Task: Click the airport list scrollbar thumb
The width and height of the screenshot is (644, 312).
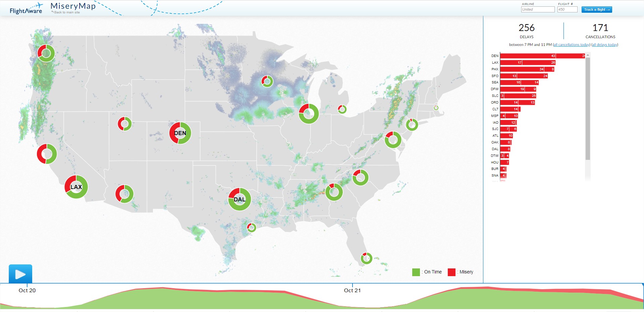Action: point(588,109)
